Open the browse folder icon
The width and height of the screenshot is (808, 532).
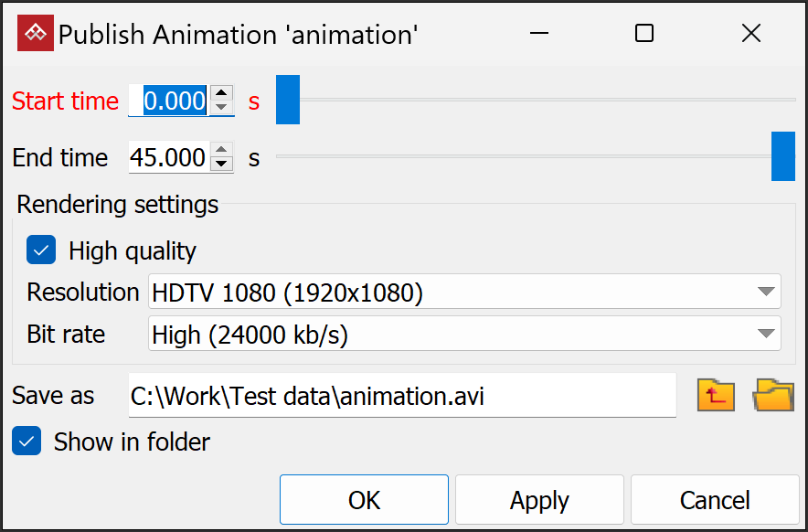pyautogui.click(x=772, y=395)
